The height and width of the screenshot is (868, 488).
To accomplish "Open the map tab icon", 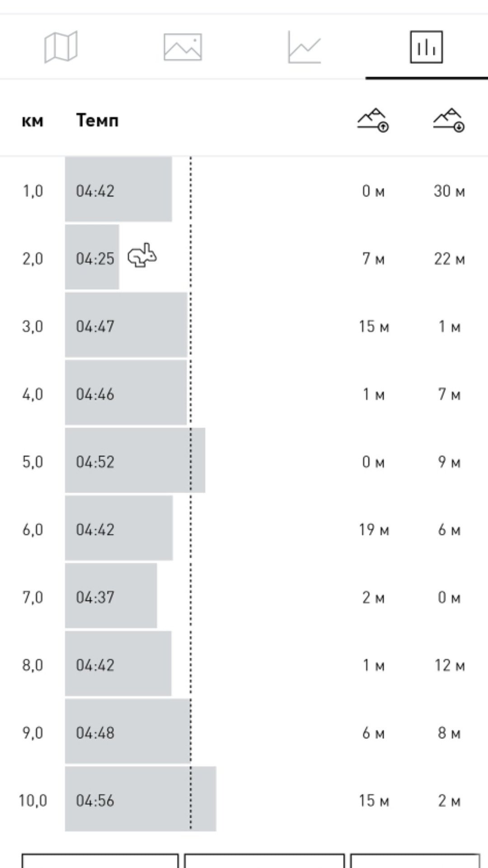I will pos(61,47).
